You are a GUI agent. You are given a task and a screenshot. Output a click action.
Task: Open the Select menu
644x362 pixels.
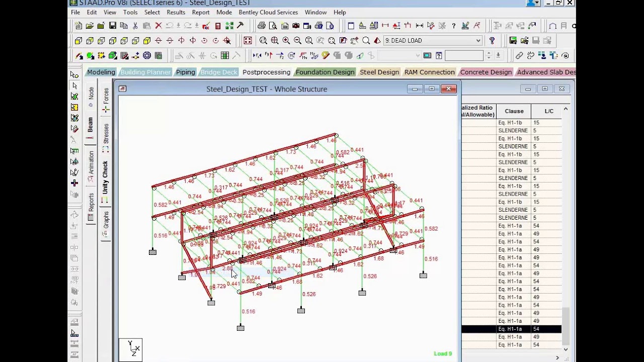(152, 12)
